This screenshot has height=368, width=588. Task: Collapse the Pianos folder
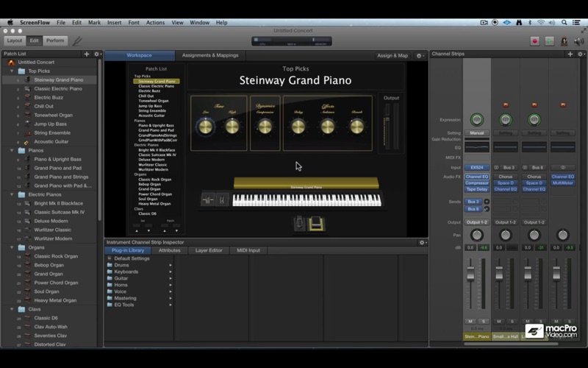(x=12, y=151)
